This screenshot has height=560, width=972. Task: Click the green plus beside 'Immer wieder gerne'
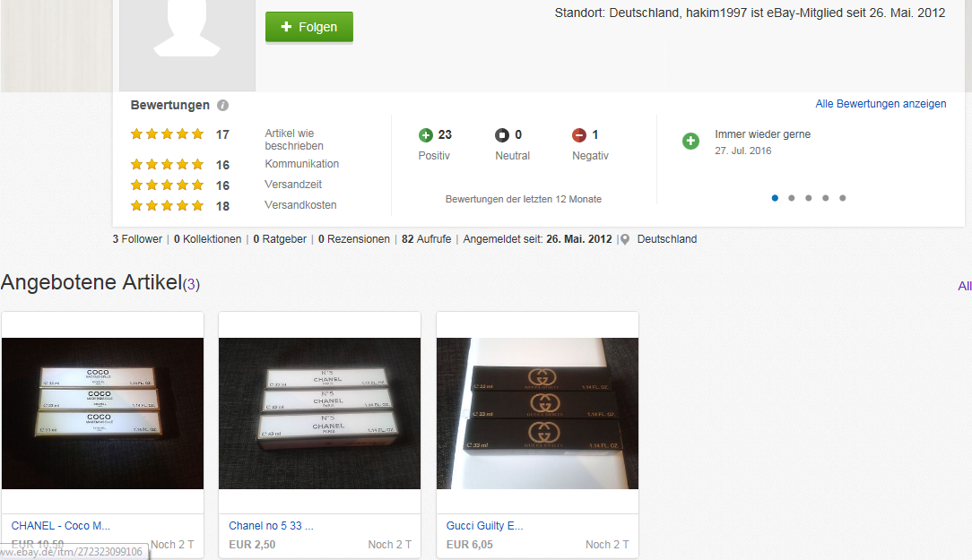690,142
